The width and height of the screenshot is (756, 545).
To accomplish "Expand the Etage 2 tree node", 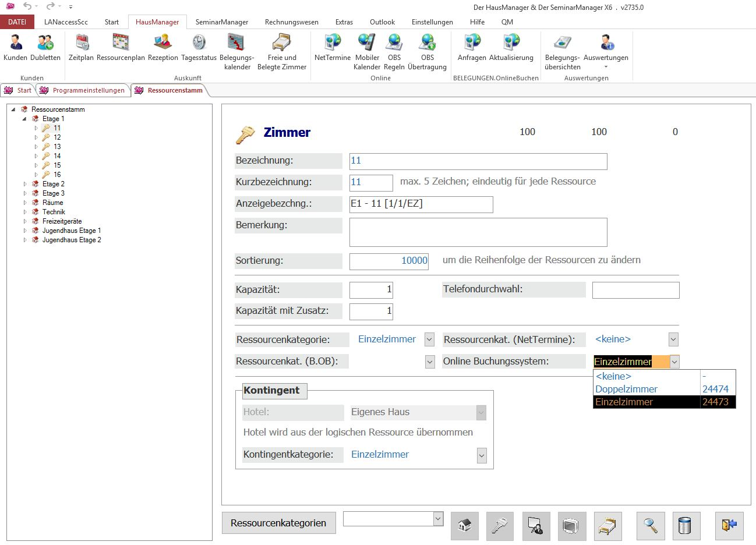I will [25, 184].
